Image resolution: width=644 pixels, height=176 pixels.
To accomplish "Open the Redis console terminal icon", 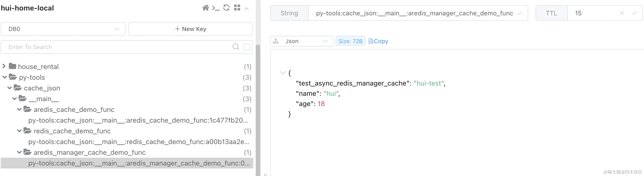I will coord(216,8).
